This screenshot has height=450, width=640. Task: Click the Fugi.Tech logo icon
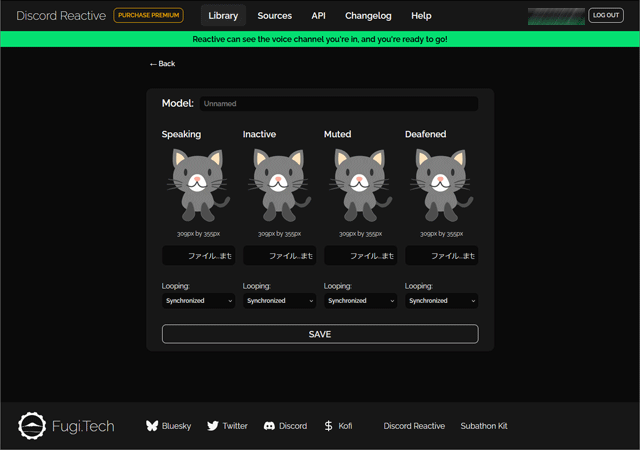point(33,426)
